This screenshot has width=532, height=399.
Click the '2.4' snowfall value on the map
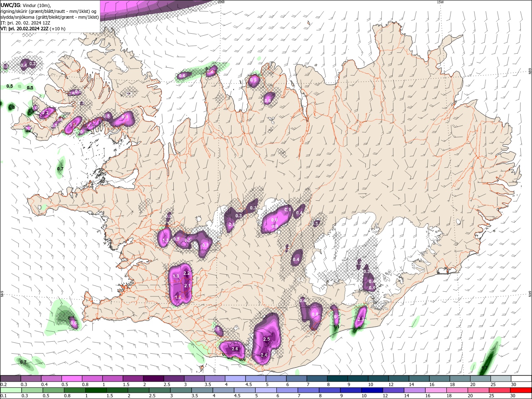[264, 355]
